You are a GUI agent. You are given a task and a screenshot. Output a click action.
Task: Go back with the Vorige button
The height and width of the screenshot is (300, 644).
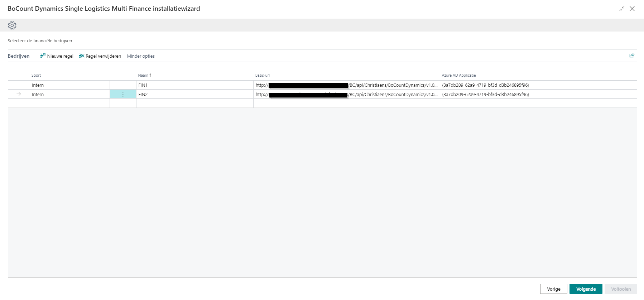(x=553, y=289)
